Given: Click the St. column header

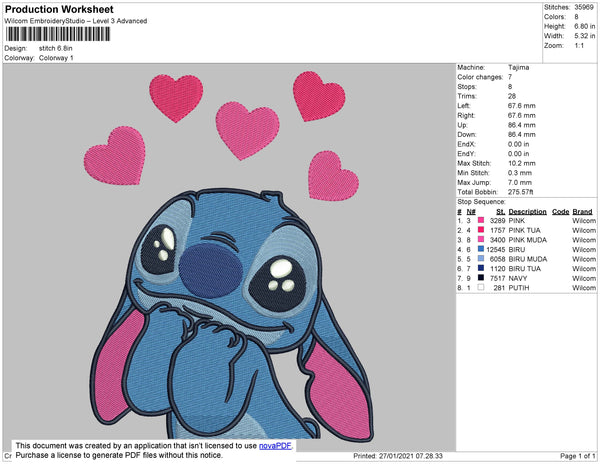Looking at the screenshot, I should click(499, 212).
